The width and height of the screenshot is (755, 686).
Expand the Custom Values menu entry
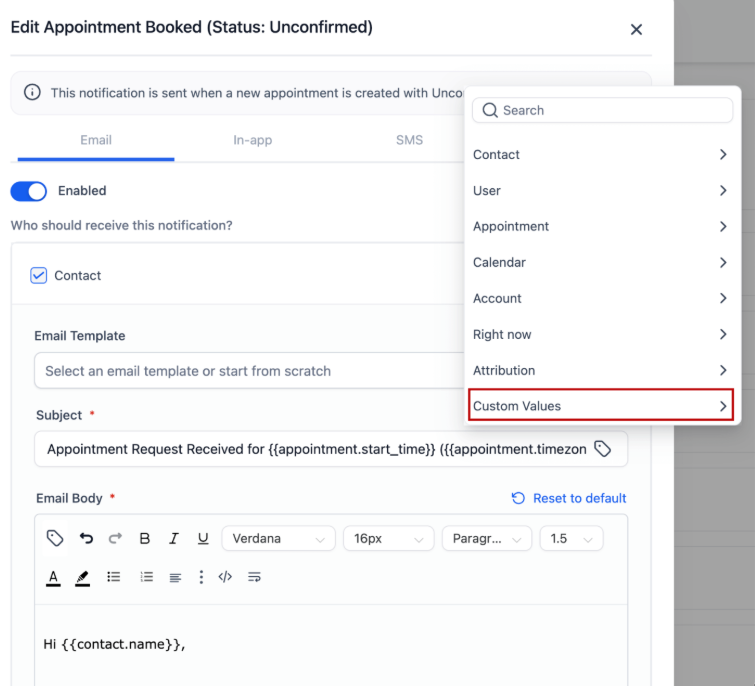(x=601, y=406)
